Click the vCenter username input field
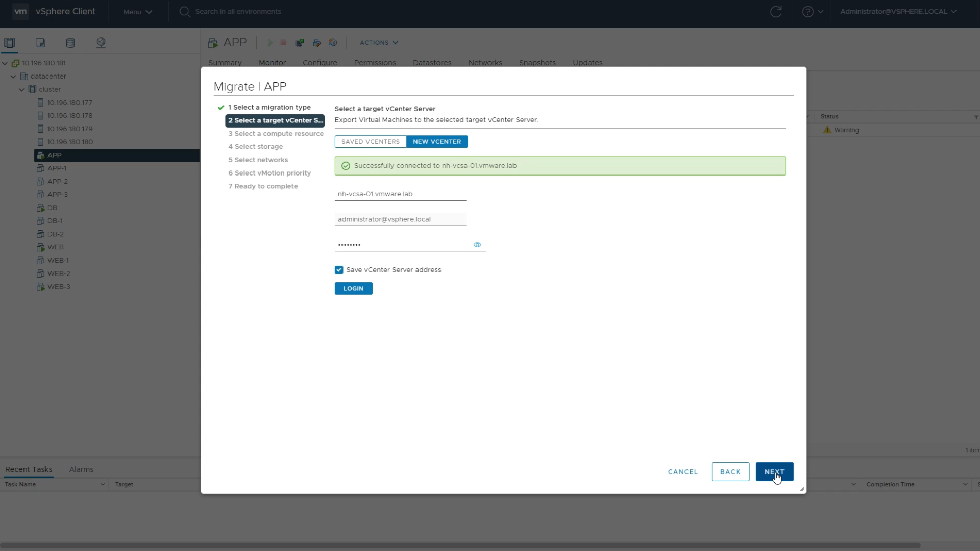 click(x=400, y=219)
